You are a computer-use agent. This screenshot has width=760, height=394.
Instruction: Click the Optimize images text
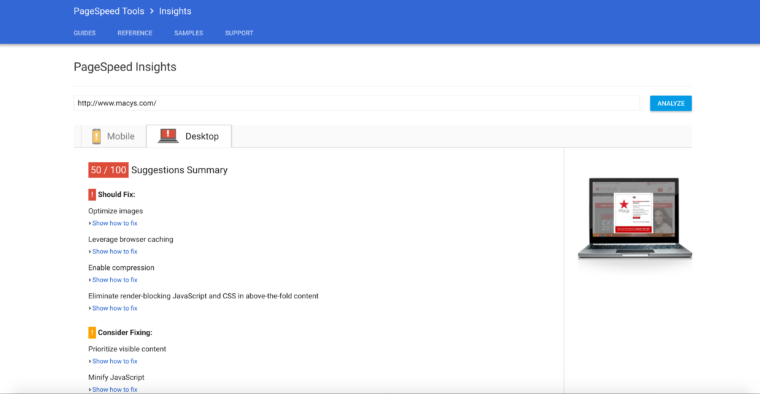click(x=115, y=211)
